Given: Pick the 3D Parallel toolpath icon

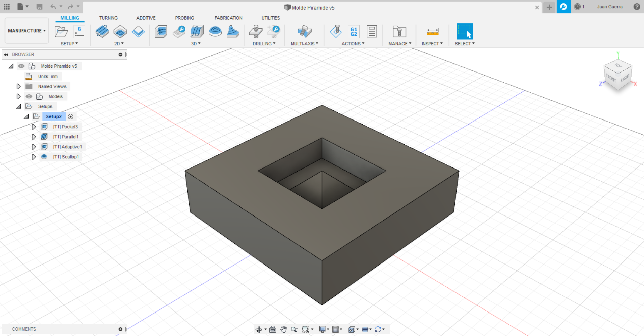Looking at the screenshot, I should 197,32.
